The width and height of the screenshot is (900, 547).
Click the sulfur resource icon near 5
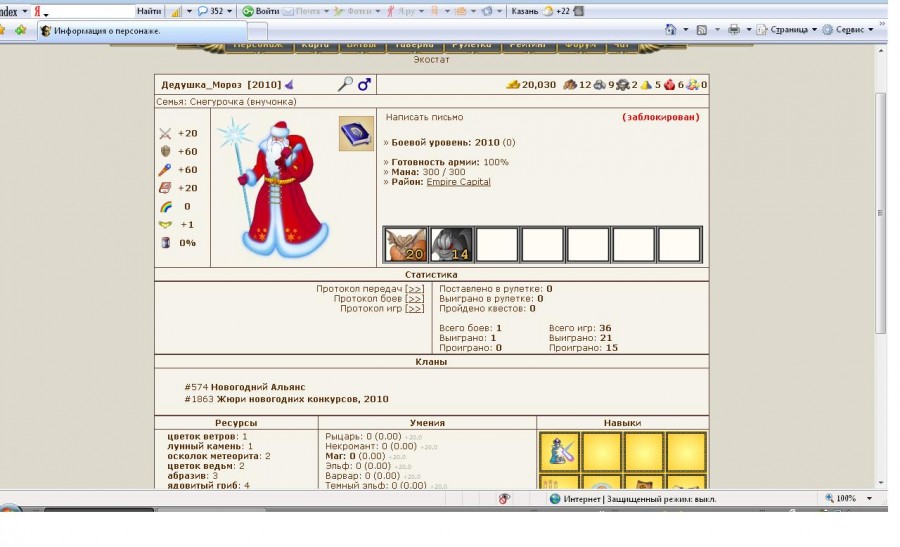click(646, 85)
